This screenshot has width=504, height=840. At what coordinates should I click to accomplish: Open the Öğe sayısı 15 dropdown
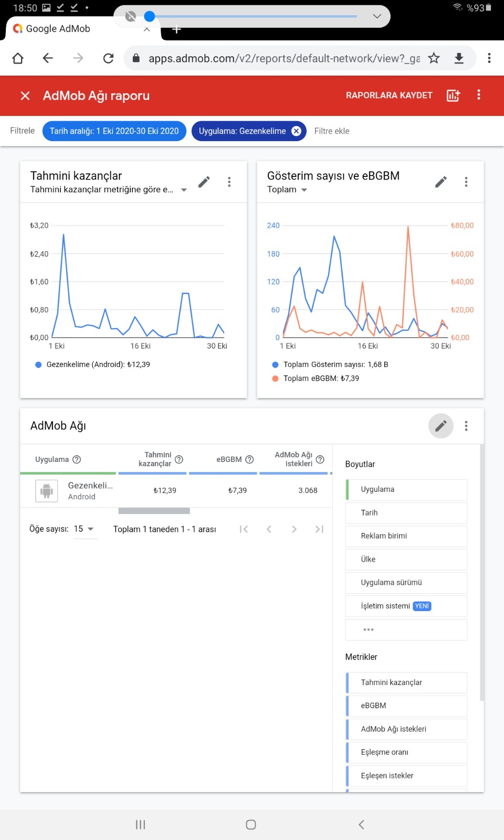click(86, 529)
